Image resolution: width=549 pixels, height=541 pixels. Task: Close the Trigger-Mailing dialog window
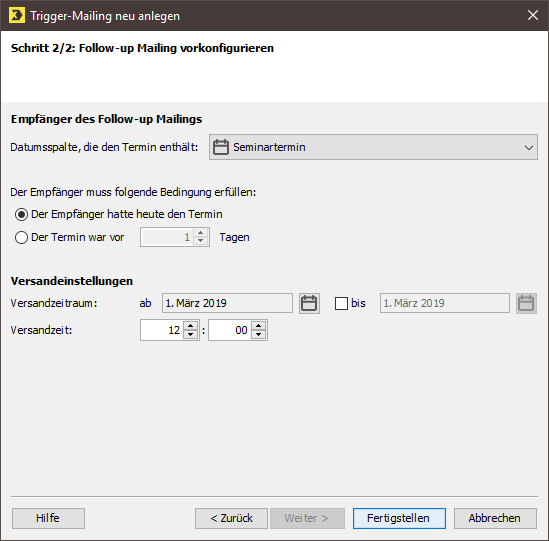(x=533, y=15)
